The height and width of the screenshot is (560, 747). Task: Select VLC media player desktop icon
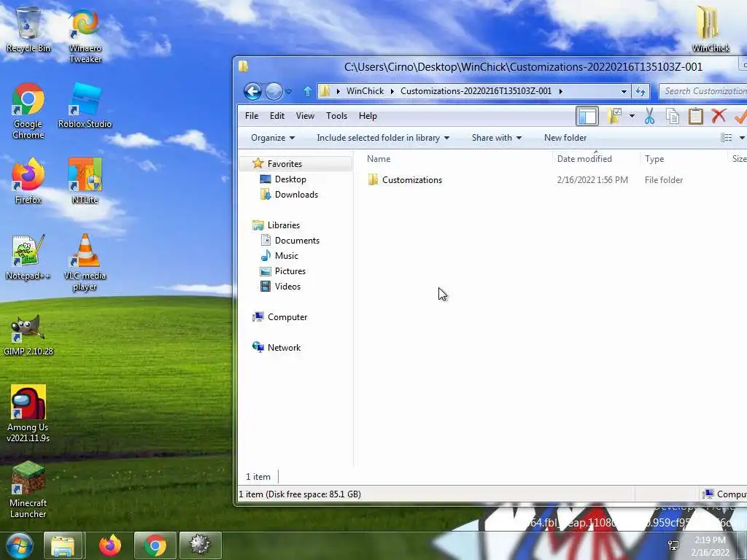point(85,262)
